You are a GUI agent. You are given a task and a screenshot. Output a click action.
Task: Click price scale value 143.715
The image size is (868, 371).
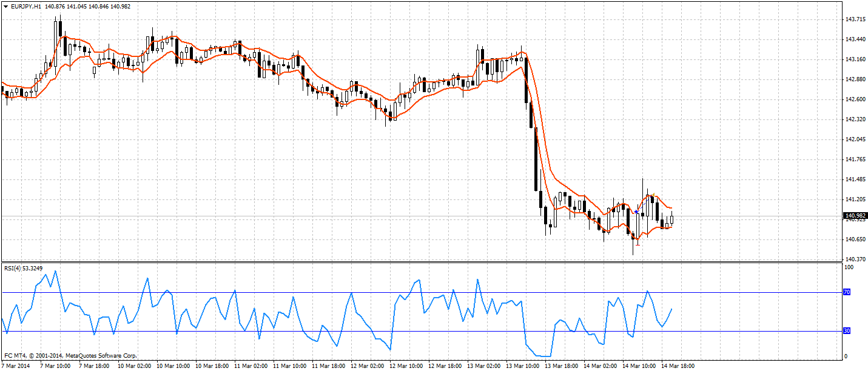coord(855,19)
